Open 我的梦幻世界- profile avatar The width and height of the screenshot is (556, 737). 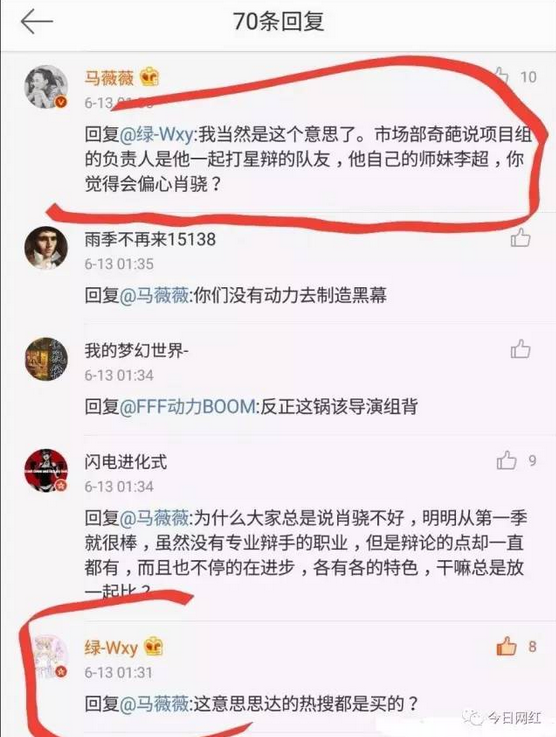point(46,359)
